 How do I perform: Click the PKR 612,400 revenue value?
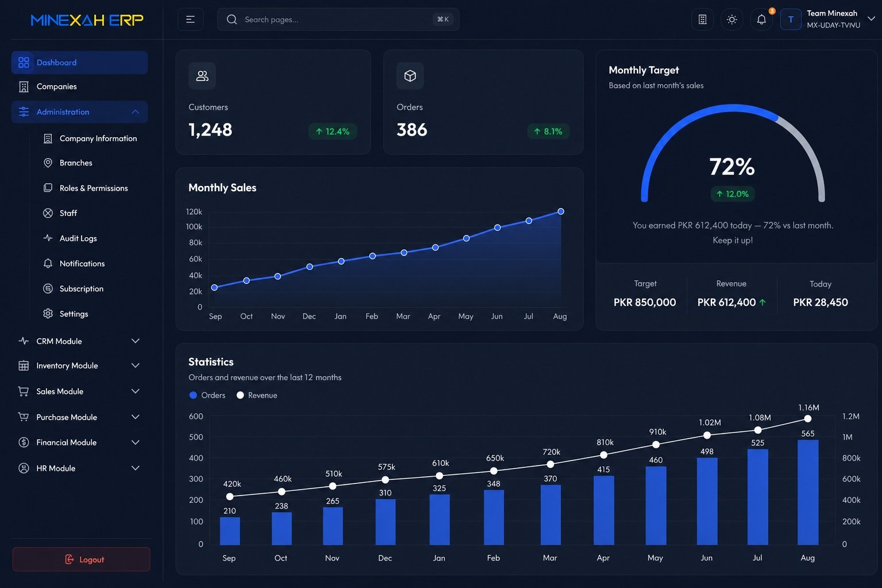pyautogui.click(x=726, y=302)
